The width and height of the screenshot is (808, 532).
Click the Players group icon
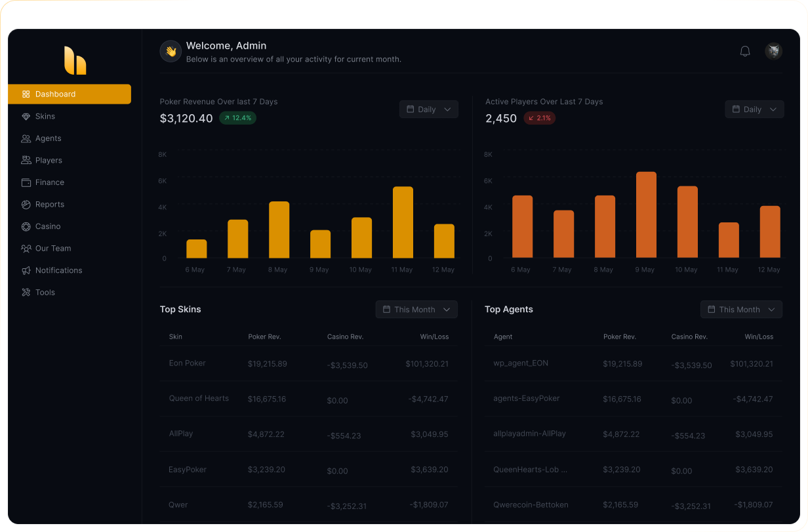pyautogui.click(x=26, y=161)
